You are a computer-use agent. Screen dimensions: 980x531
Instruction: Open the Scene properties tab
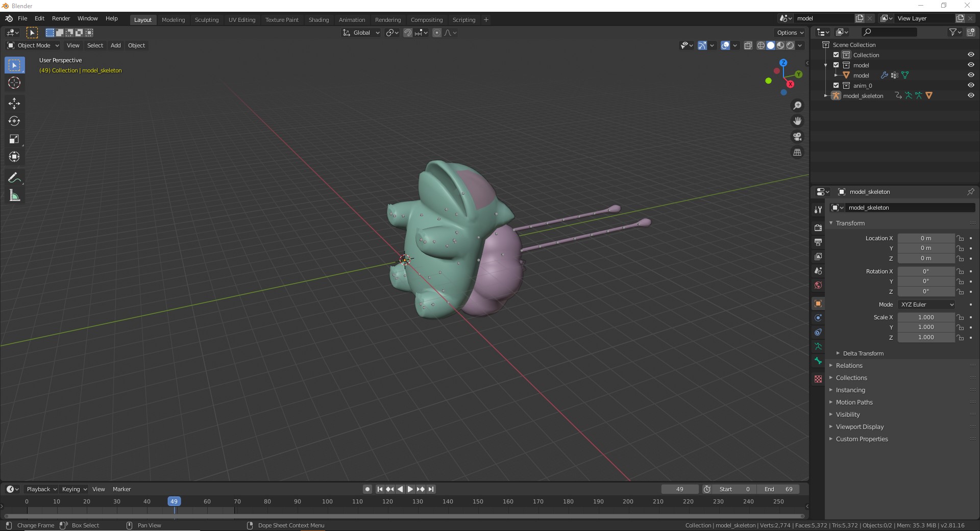tap(818, 271)
